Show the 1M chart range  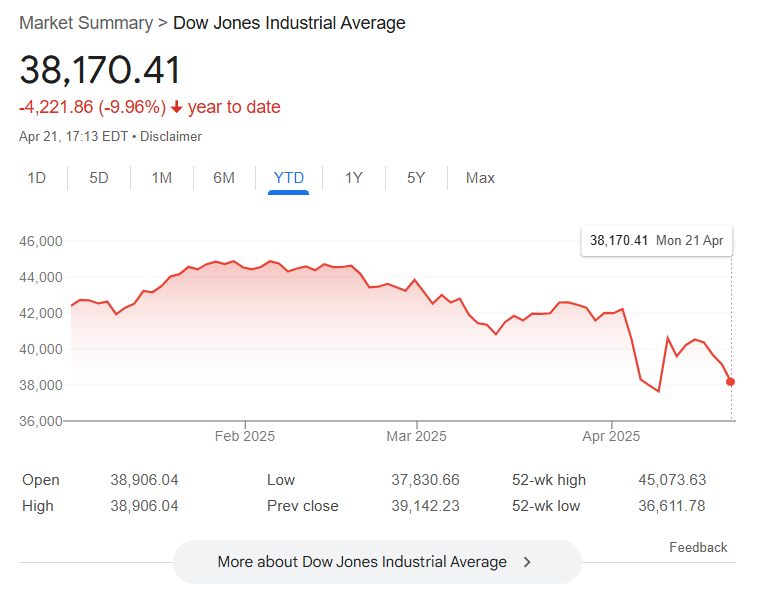(x=161, y=178)
